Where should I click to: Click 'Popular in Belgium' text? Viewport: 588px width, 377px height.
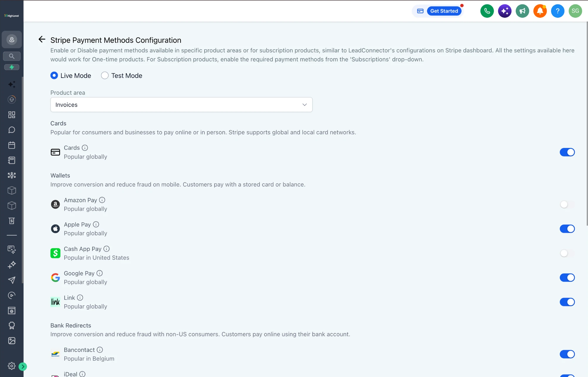(89, 359)
